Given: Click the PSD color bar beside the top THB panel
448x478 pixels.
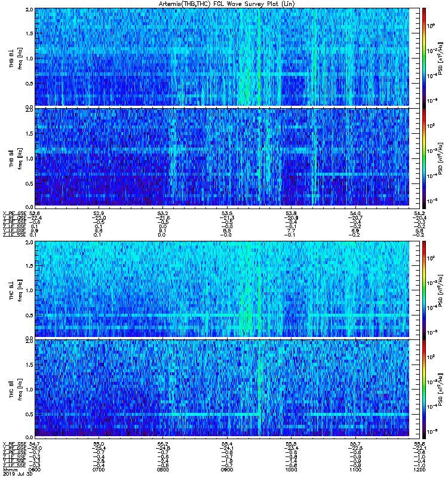Looking at the screenshot, I should click(x=424, y=58).
